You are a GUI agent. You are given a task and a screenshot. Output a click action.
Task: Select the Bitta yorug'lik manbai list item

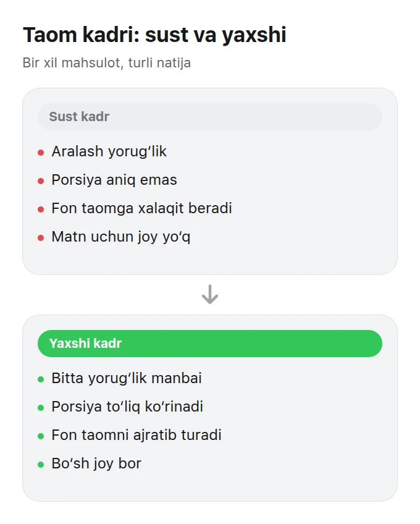tap(127, 378)
